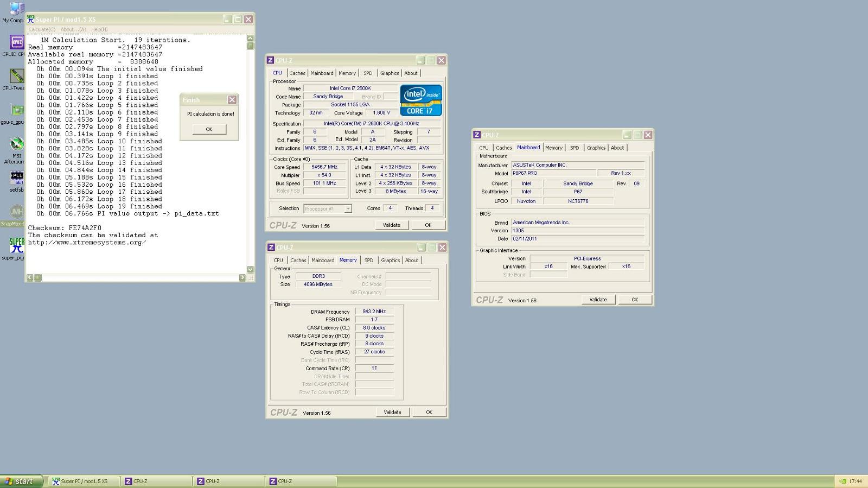Click Super PI vertical scrollbar down arrow

click(250, 269)
